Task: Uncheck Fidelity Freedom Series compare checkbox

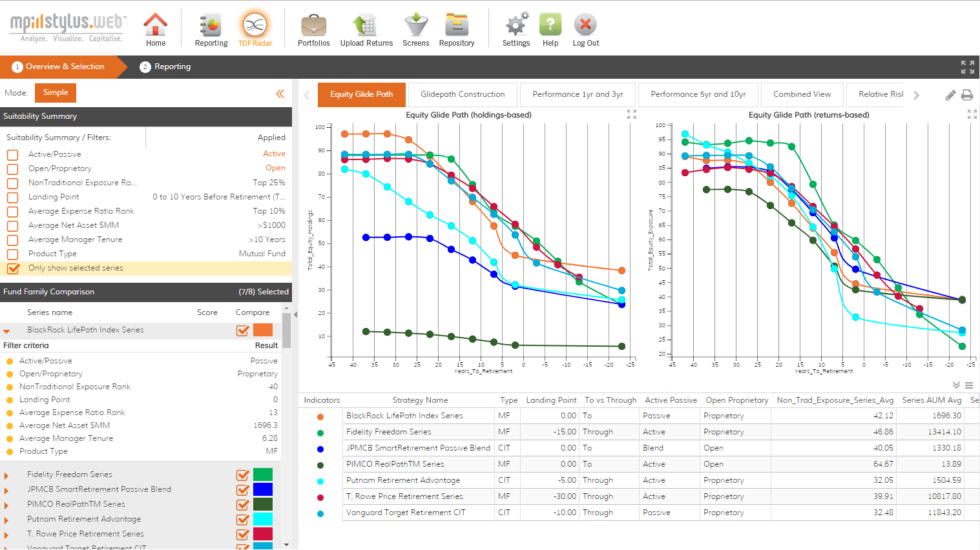Action: [243, 475]
